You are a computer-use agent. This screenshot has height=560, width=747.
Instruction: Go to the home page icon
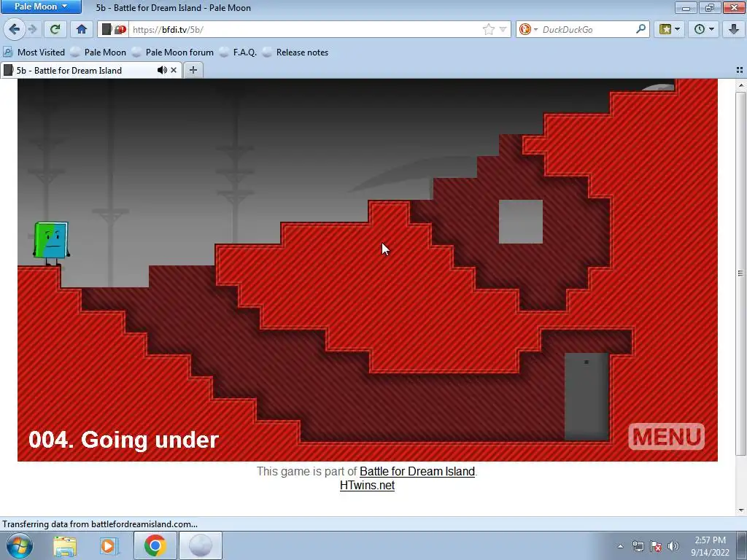tap(82, 29)
